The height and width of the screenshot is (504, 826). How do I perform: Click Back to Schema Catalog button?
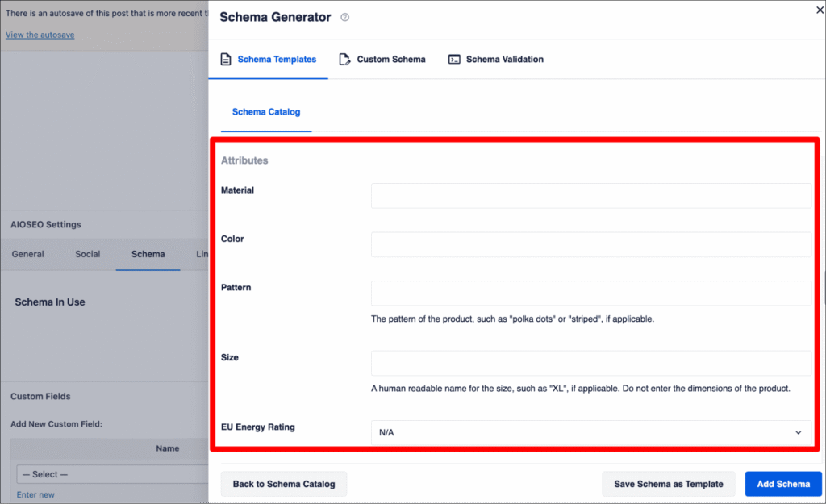click(284, 484)
